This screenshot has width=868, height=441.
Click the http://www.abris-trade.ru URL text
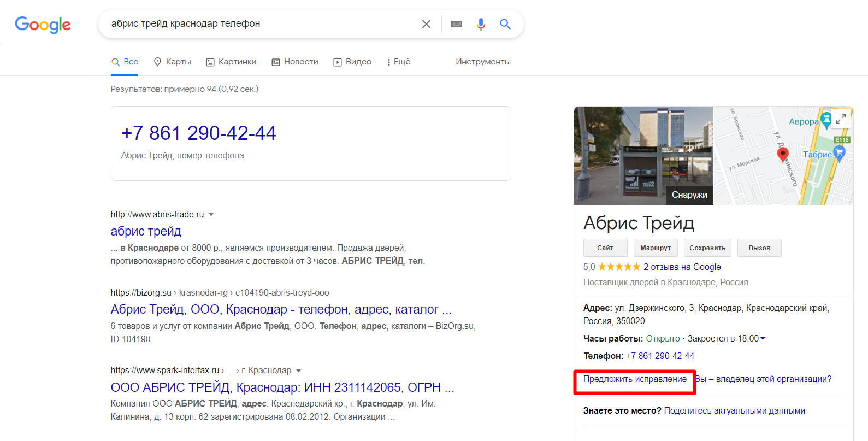coord(157,214)
